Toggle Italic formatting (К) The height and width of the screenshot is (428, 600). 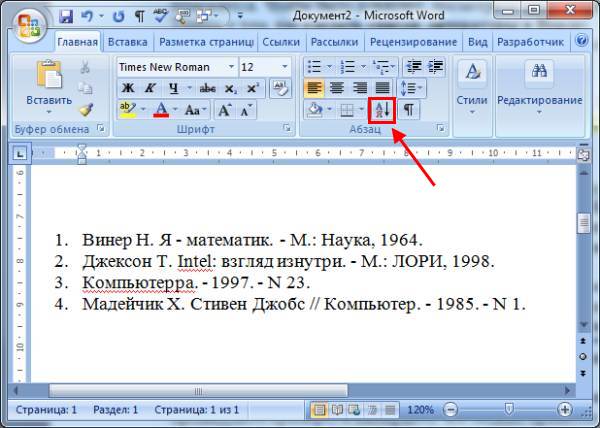(x=149, y=88)
